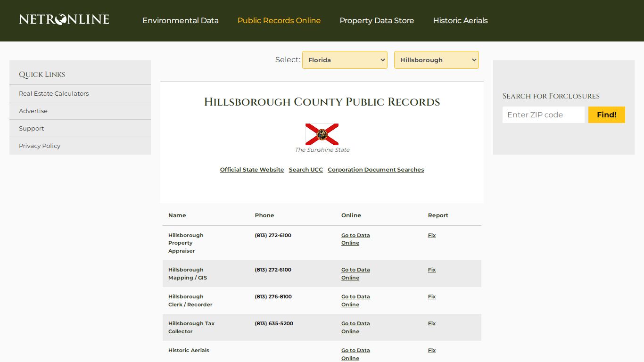This screenshot has width=644, height=362.
Task: Click Property Appraiser phone (813) 272-6100
Action: point(273,235)
